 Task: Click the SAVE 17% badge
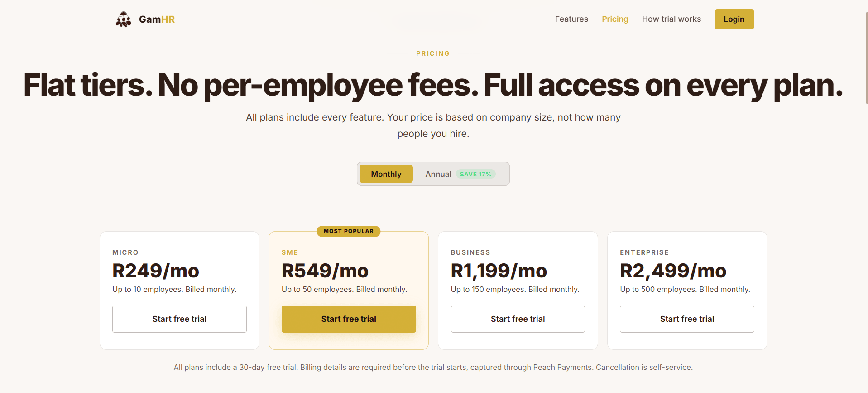click(475, 174)
